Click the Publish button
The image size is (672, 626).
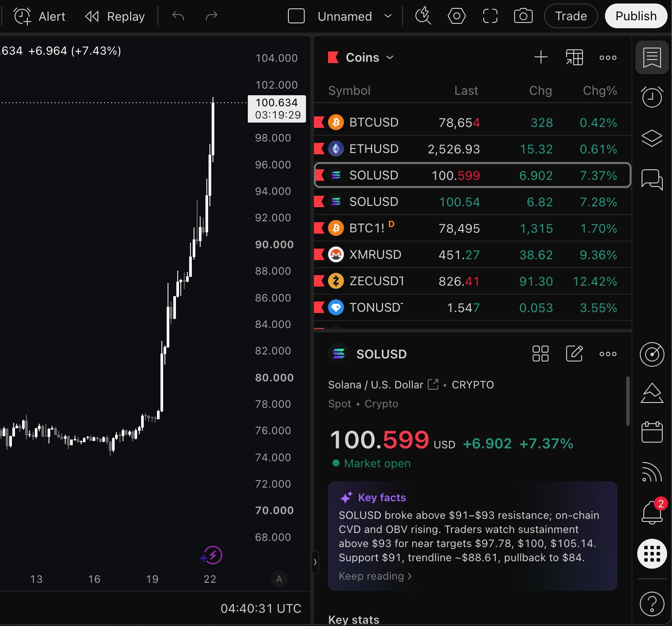[636, 16]
